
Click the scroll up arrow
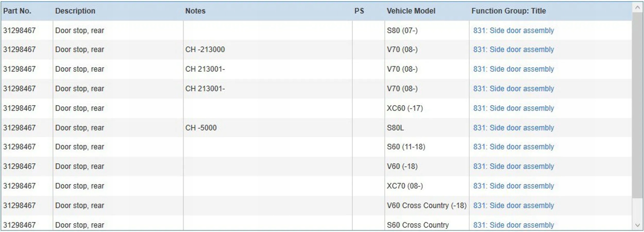pyautogui.click(x=638, y=7)
